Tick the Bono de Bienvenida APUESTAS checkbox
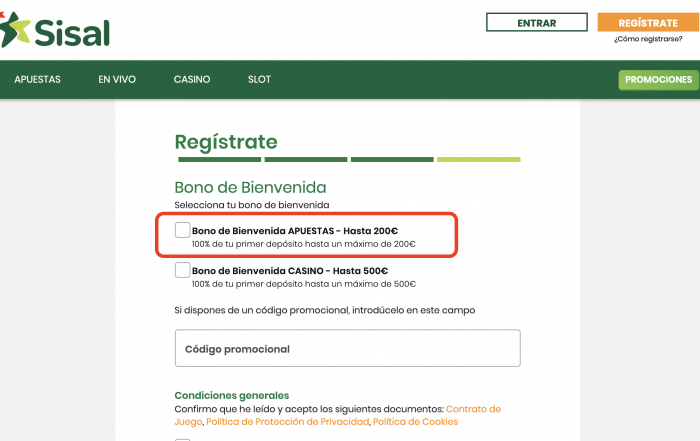This screenshot has width=700, height=441. click(x=182, y=231)
